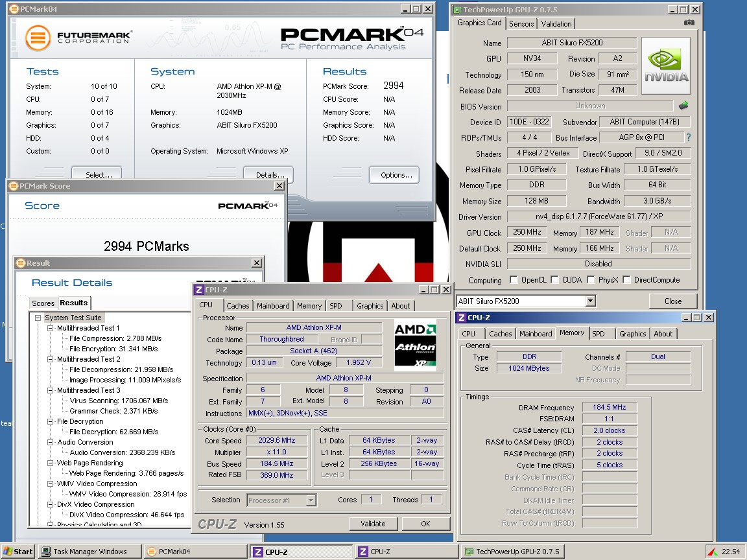Close the PCMark Score window
This screenshot has height=560, width=747.
(279, 186)
